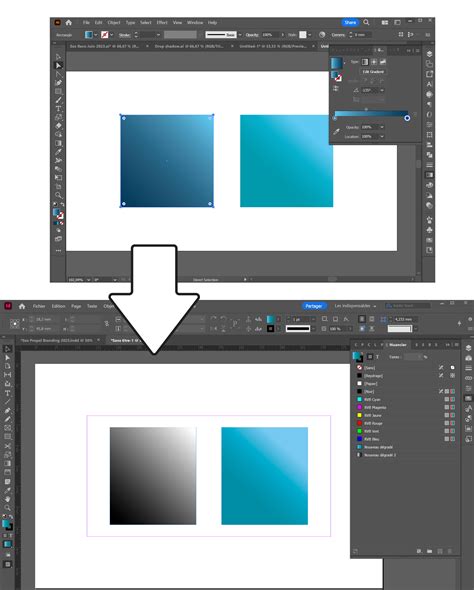Select the Eyedropper tool in Illustrator toolbar
Image resolution: width=474 pixels, height=590 pixels.
coord(58,152)
